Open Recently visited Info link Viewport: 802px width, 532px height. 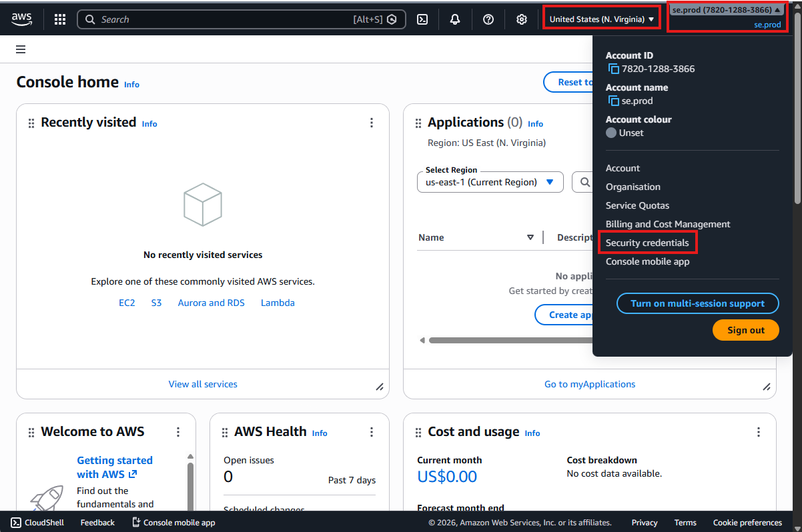[x=149, y=124]
